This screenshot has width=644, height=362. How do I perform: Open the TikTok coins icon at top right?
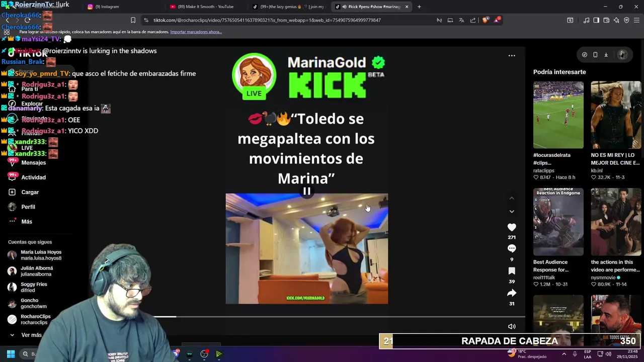point(584,55)
